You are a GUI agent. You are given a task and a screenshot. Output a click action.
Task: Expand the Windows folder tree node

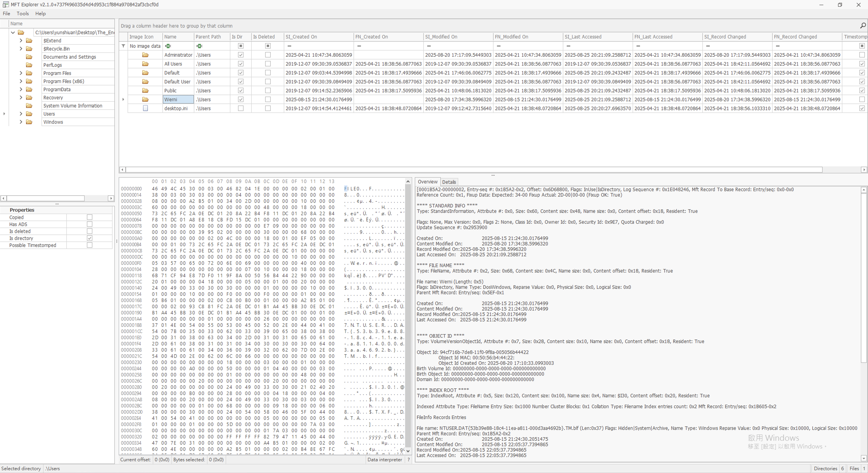coord(21,122)
